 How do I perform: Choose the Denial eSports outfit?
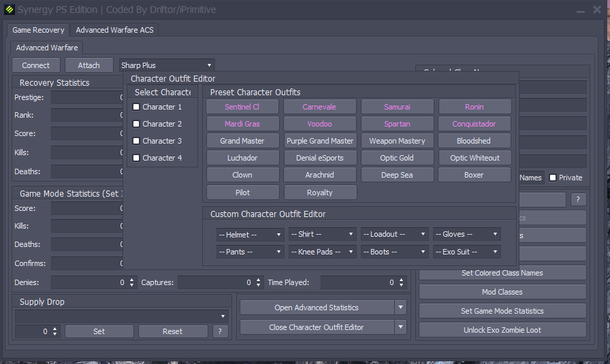(319, 158)
